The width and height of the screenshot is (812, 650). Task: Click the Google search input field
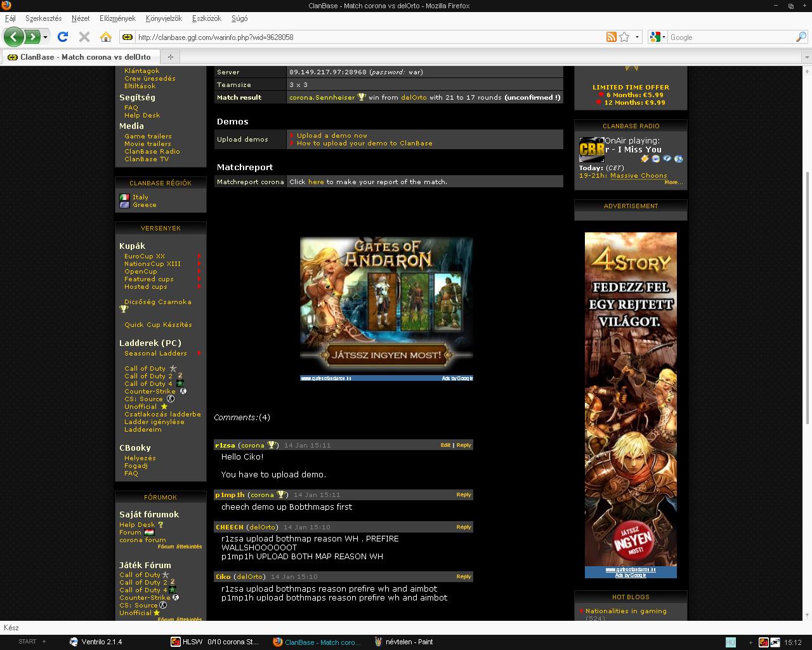[x=730, y=37]
